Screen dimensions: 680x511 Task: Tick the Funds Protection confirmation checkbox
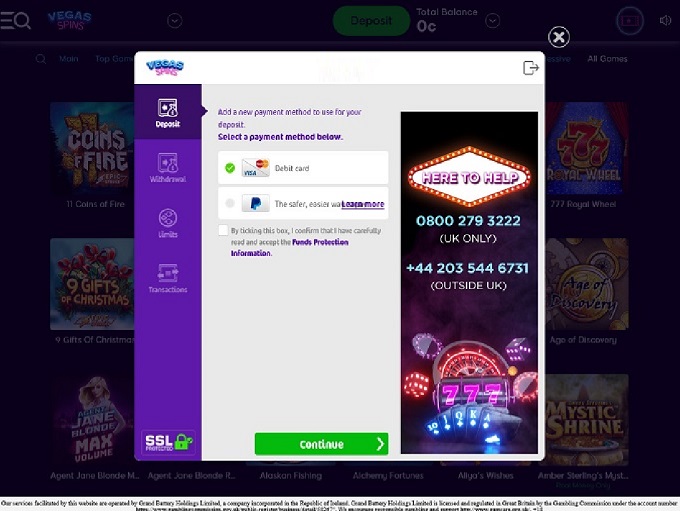(x=223, y=230)
